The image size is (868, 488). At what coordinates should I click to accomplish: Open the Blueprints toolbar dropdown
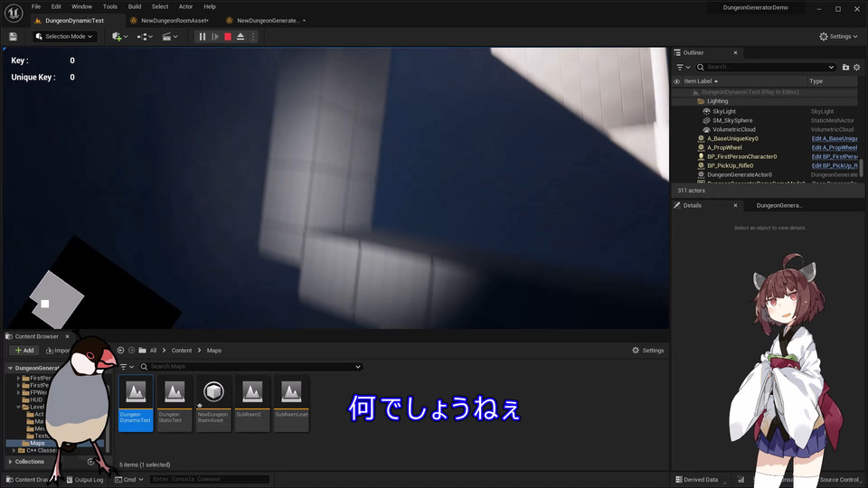(x=145, y=36)
